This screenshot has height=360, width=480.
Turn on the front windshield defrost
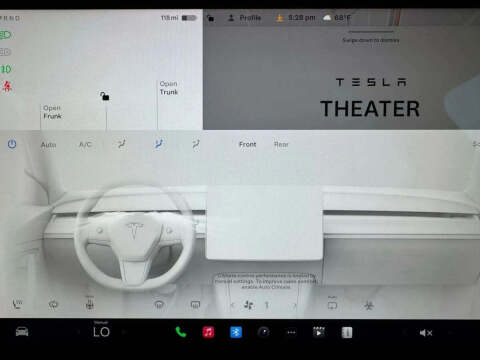click(159, 304)
